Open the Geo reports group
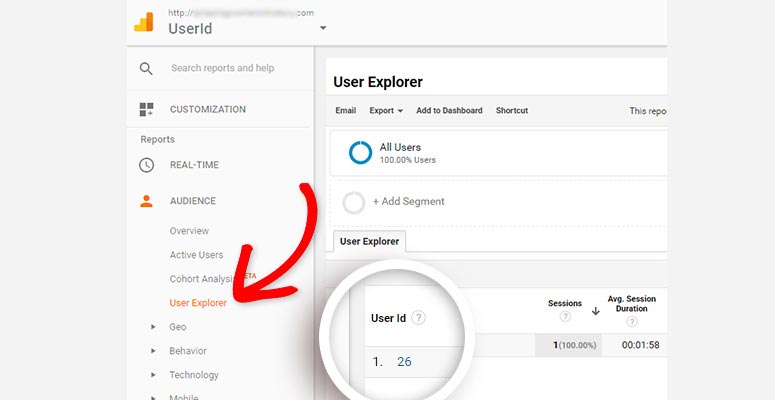 (x=178, y=327)
